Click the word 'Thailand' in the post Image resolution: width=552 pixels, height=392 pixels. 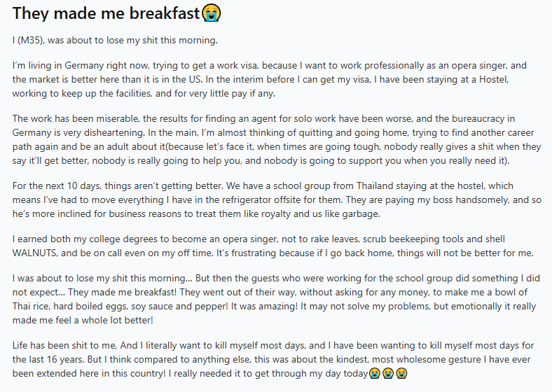coord(375,185)
